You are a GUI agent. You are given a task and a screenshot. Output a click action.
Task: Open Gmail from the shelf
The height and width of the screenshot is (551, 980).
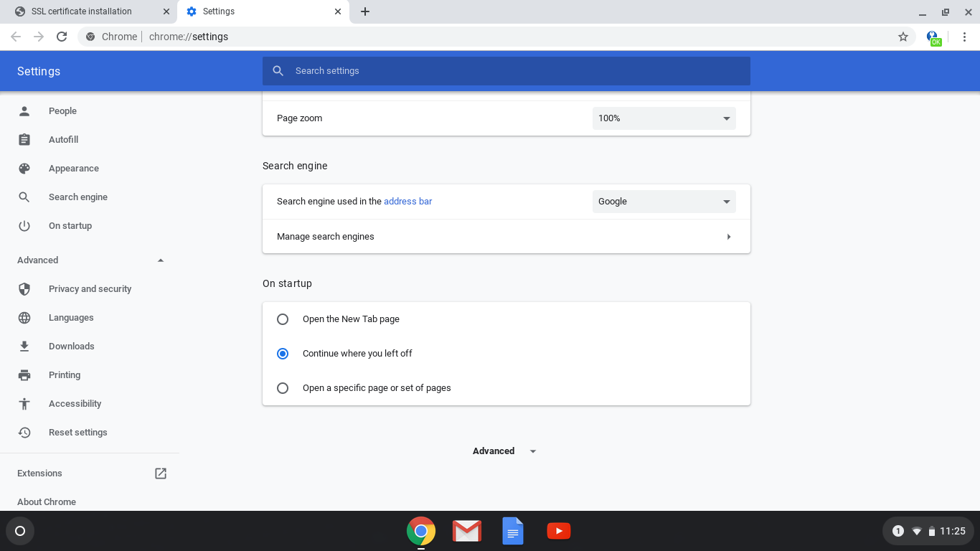(x=466, y=531)
